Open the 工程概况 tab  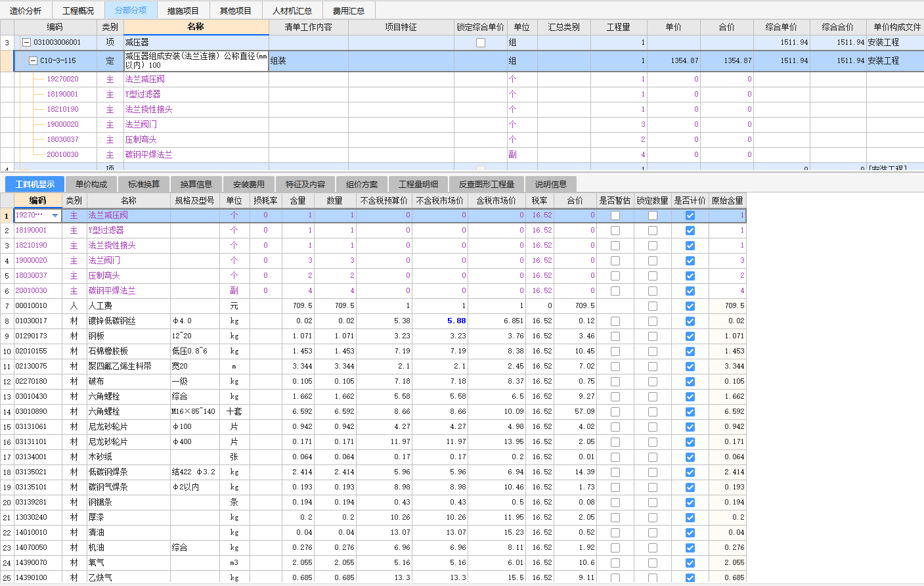click(x=78, y=11)
